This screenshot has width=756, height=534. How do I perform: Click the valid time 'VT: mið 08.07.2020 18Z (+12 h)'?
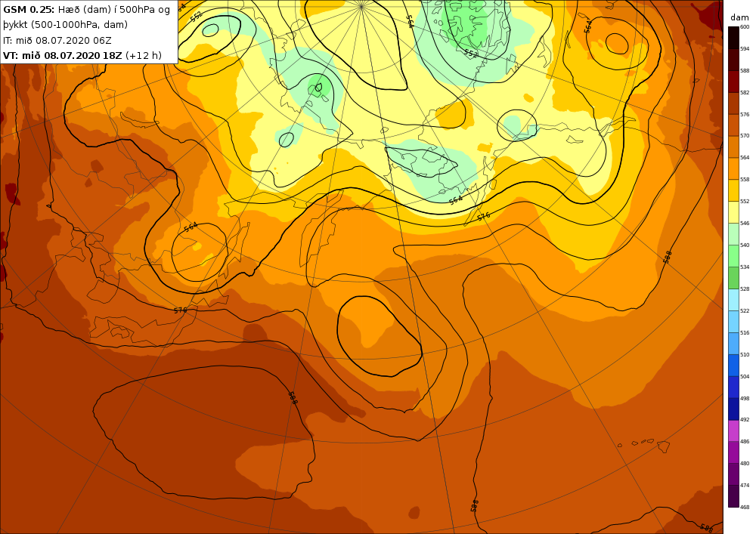82,55
